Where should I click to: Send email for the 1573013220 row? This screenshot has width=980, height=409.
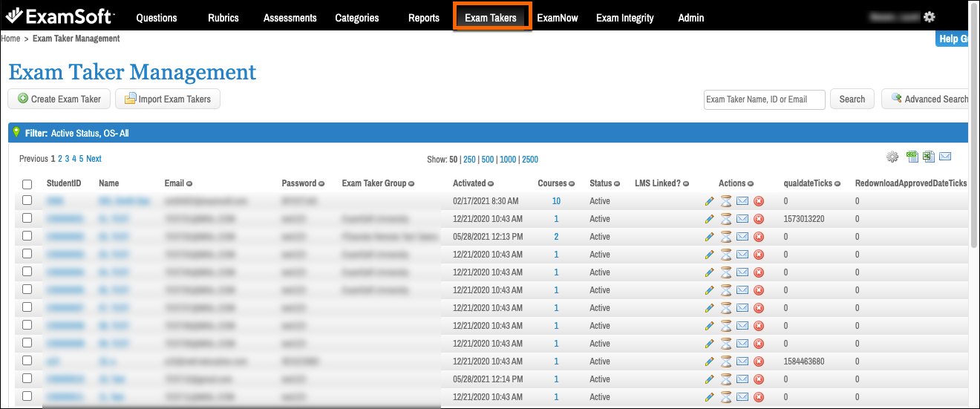742,219
